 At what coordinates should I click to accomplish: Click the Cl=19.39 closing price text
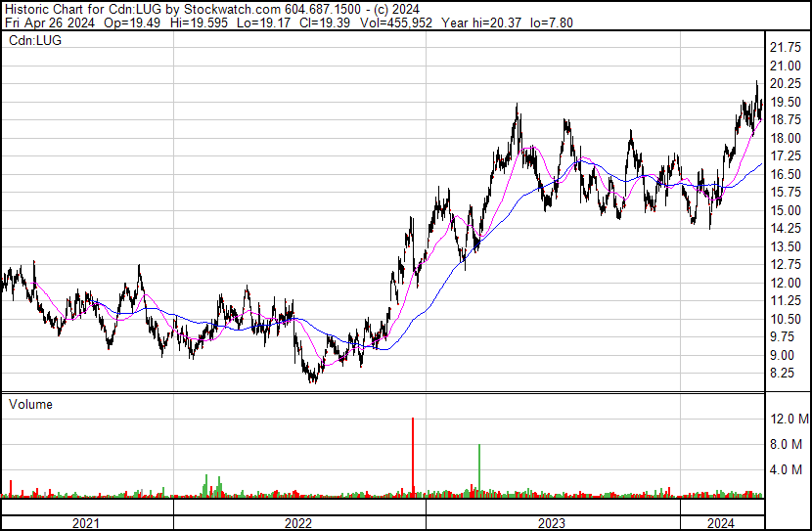324,22
